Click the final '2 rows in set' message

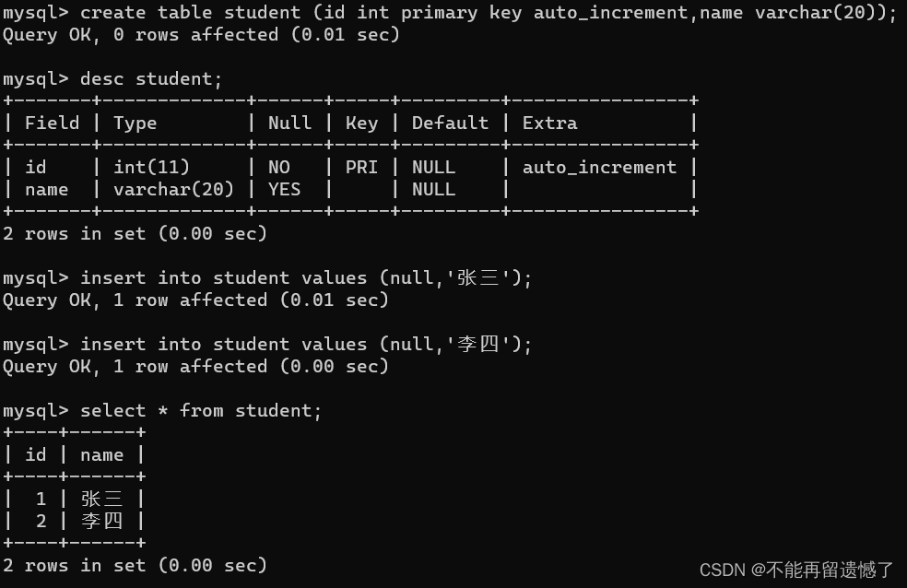(135, 566)
